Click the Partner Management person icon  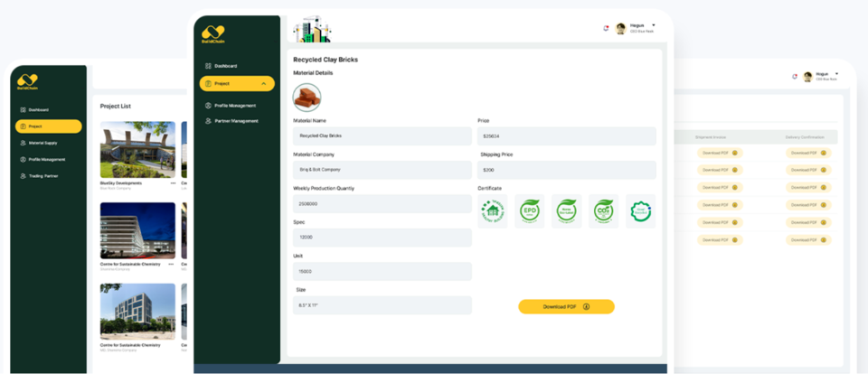(x=208, y=121)
